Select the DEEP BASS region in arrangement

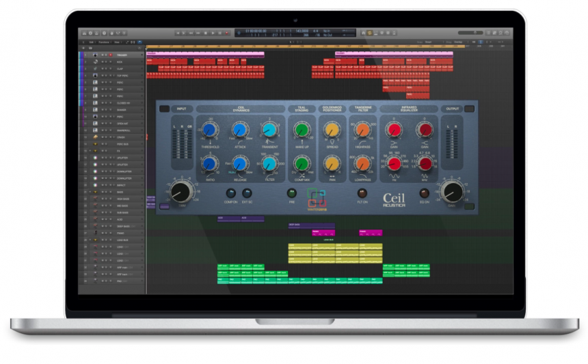point(311,225)
